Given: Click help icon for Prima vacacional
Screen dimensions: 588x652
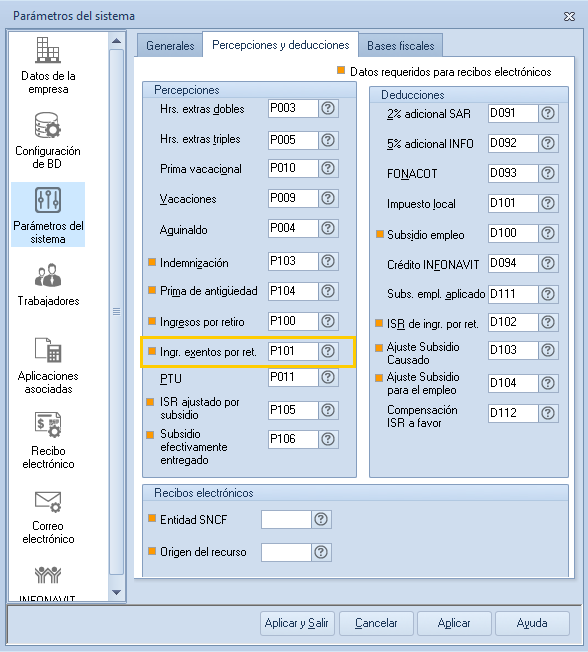Looking at the screenshot, I should tap(328, 168).
